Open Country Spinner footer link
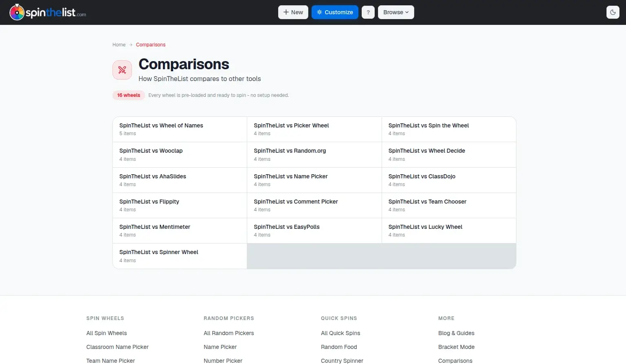 click(x=342, y=361)
